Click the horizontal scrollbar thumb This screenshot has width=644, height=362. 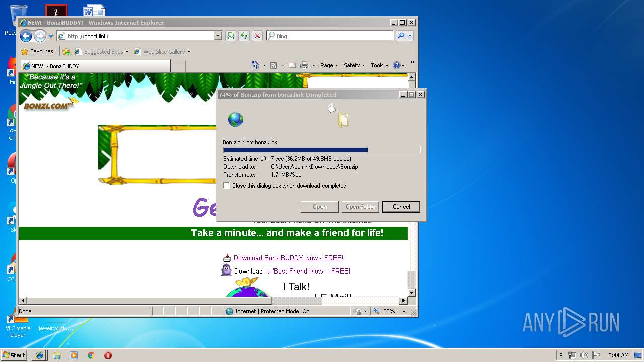pos(149,301)
